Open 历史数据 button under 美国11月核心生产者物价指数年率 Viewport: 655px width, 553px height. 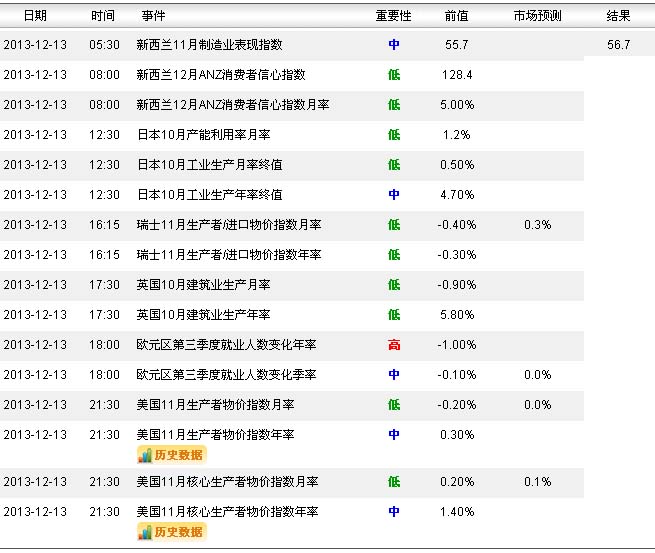pos(172,532)
